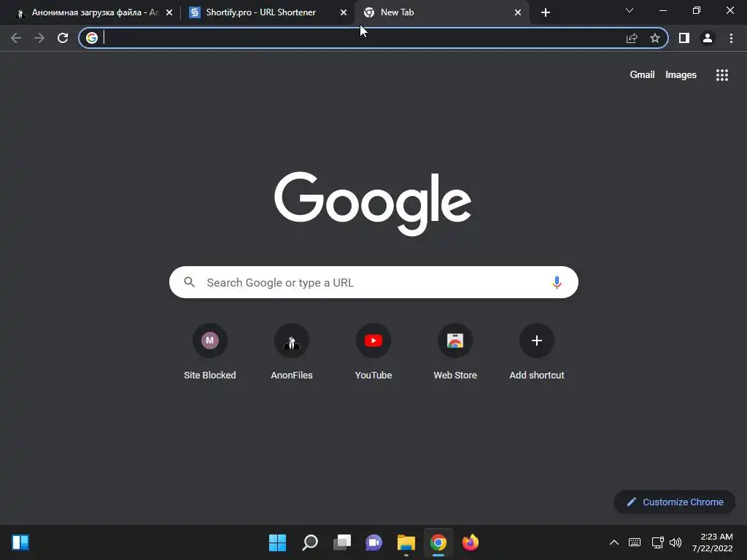Viewport: 747px width, 560px height.
Task: Expand the tab search dropdown
Action: tap(630, 10)
